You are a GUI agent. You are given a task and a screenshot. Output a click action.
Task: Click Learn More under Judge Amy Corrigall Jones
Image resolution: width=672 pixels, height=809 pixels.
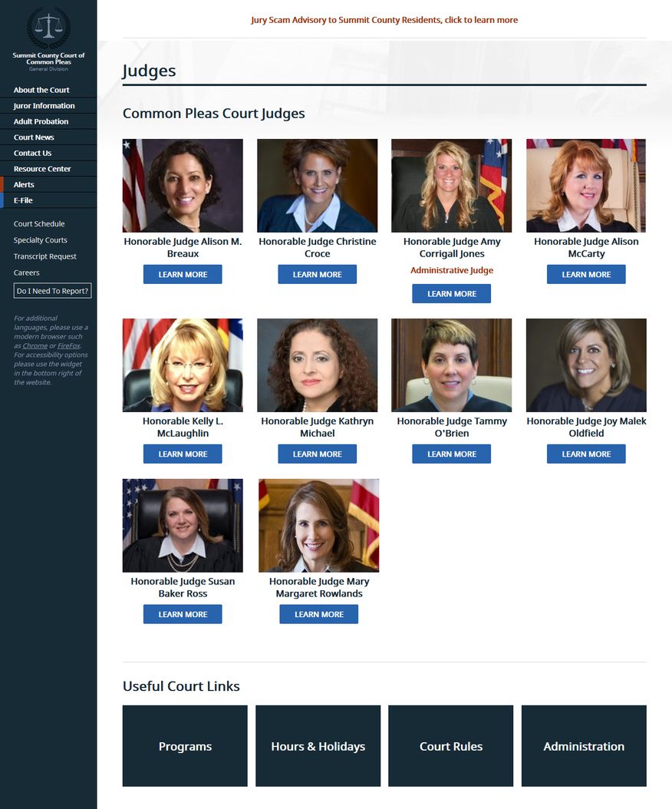click(x=451, y=293)
